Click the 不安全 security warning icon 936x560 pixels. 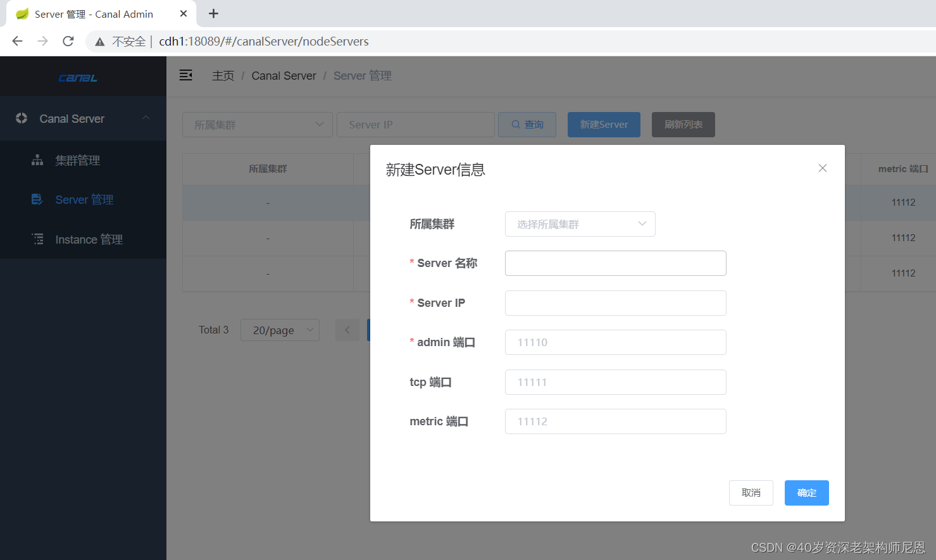(x=100, y=42)
